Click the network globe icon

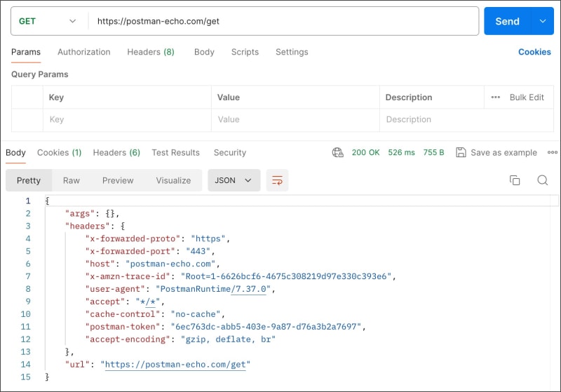(338, 152)
